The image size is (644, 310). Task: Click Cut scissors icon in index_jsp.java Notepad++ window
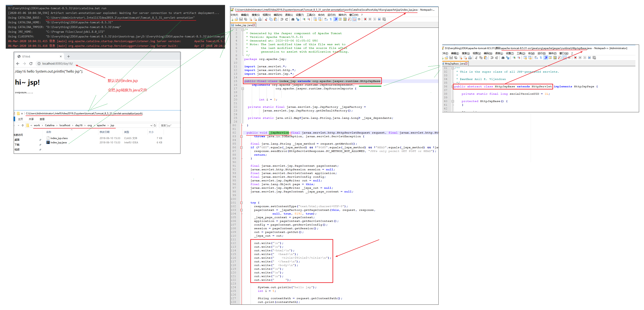click(x=266, y=19)
